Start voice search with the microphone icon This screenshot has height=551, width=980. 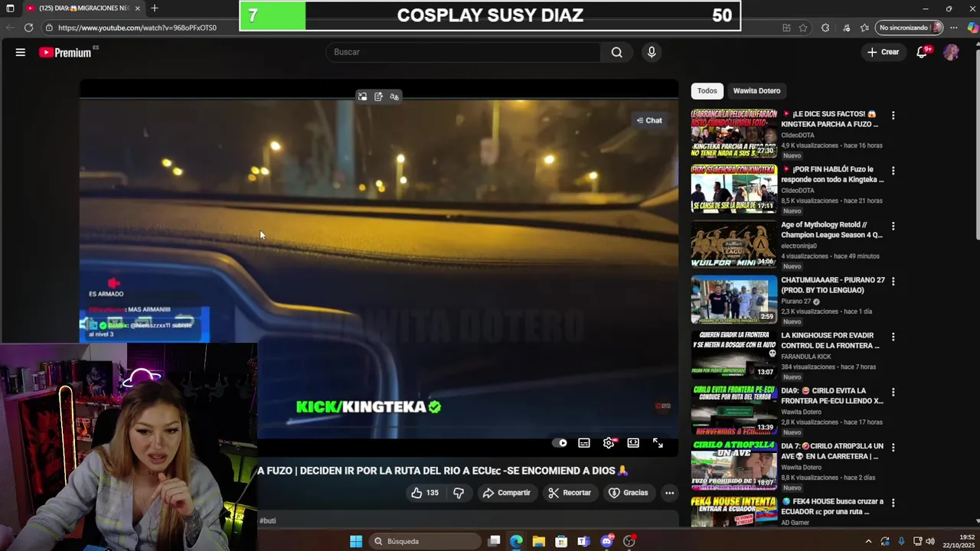tap(652, 52)
